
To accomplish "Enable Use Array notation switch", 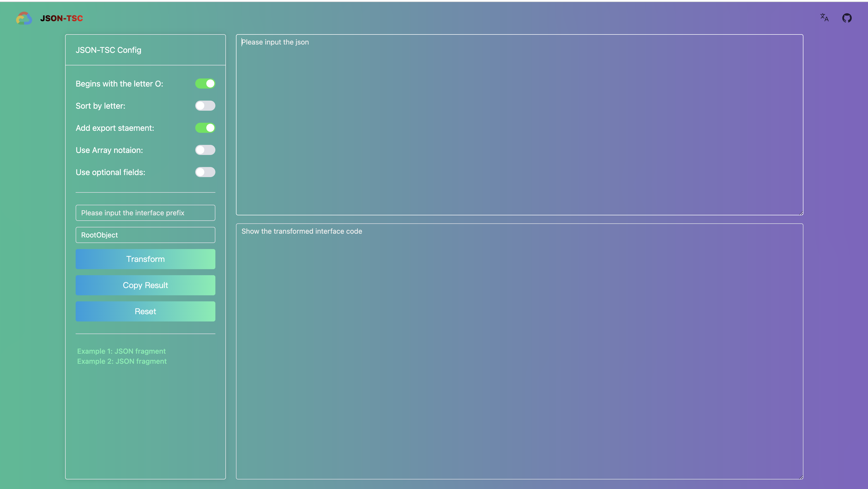I will pos(205,150).
